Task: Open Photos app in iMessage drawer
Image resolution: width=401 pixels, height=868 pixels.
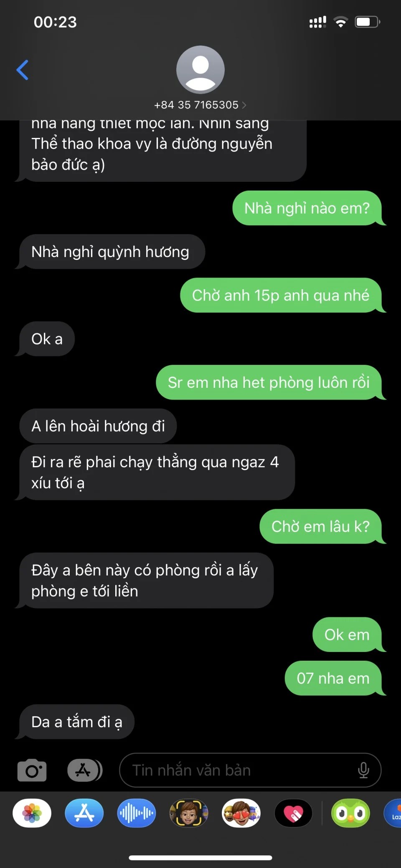Action: [32, 813]
